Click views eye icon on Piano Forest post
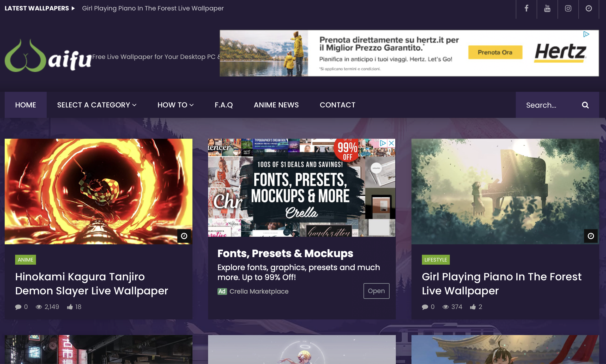Screen dimensions: 606x364 tap(446, 307)
